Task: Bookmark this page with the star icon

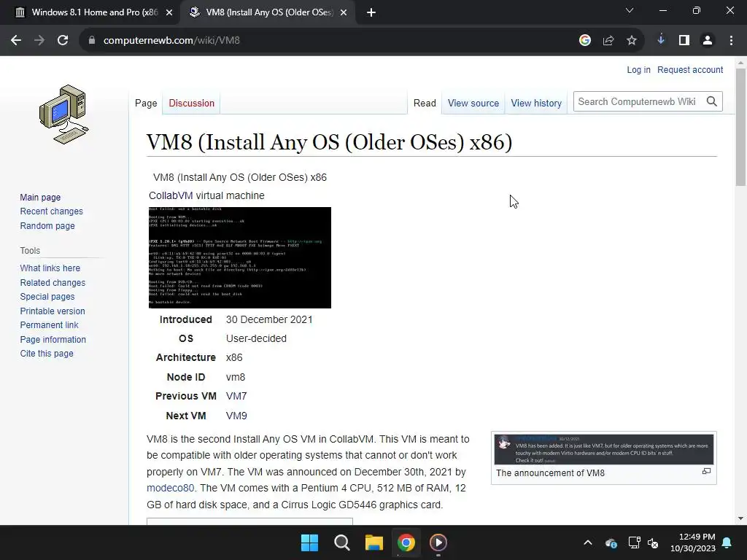Action: [632, 41]
